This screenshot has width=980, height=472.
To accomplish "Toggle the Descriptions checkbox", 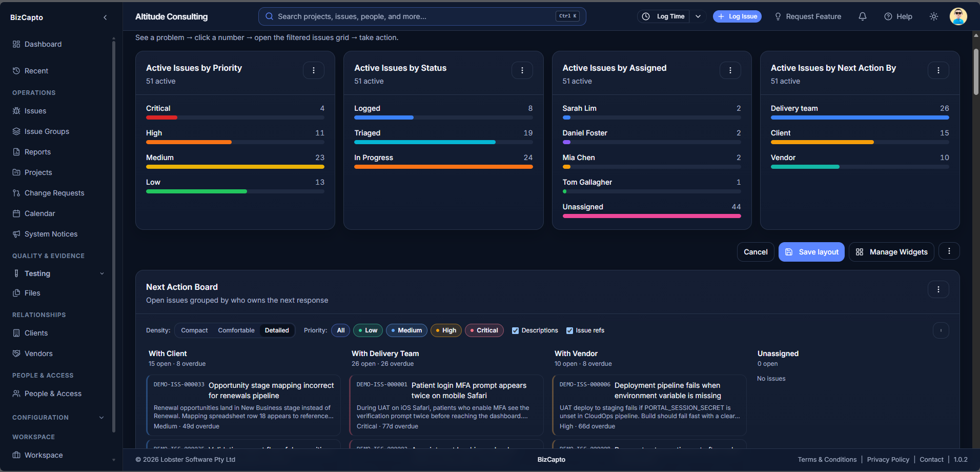I will [515, 330].
